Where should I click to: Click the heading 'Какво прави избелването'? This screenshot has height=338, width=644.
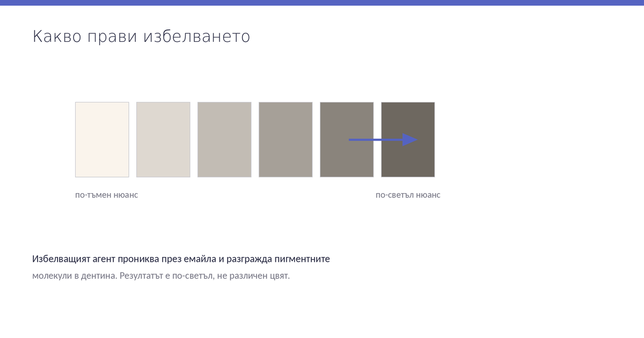click(x=141, y=36)
